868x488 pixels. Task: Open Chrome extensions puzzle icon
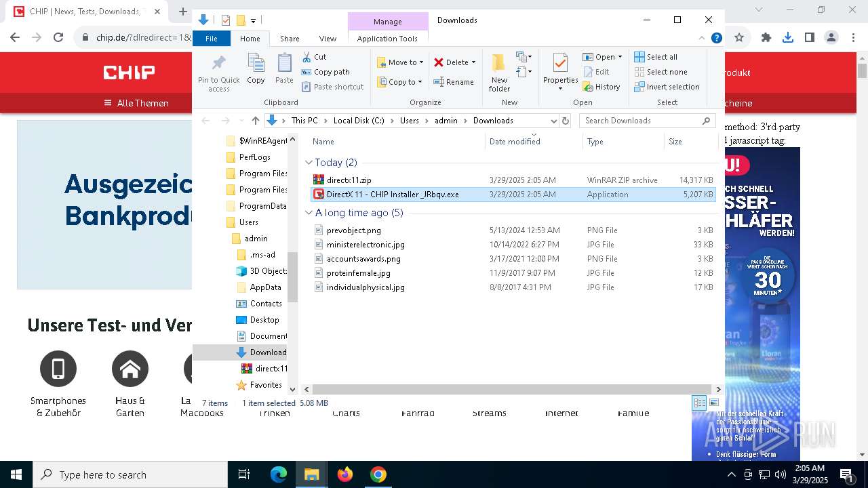[x=766, y=37]
